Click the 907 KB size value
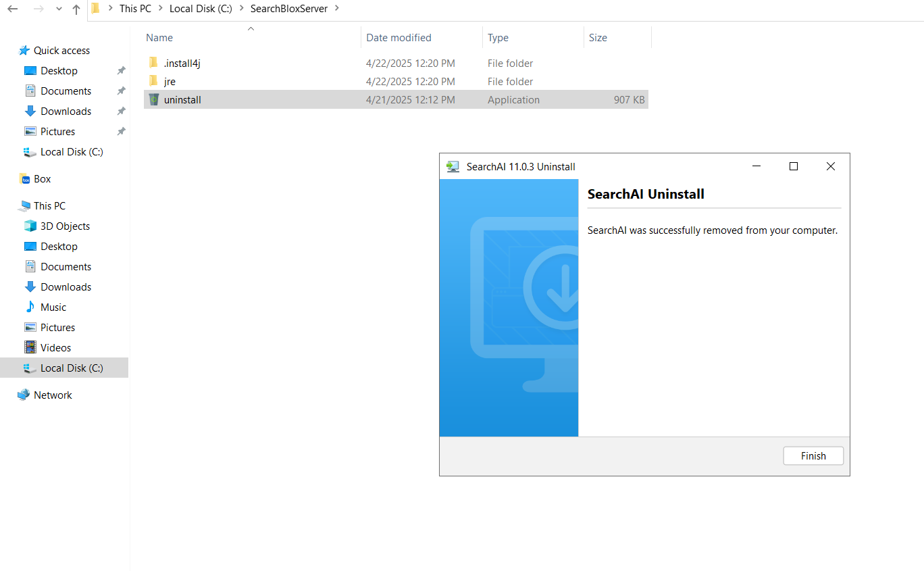Image resolution: width=924 pixels, height=571 pixels. [629, 100]
